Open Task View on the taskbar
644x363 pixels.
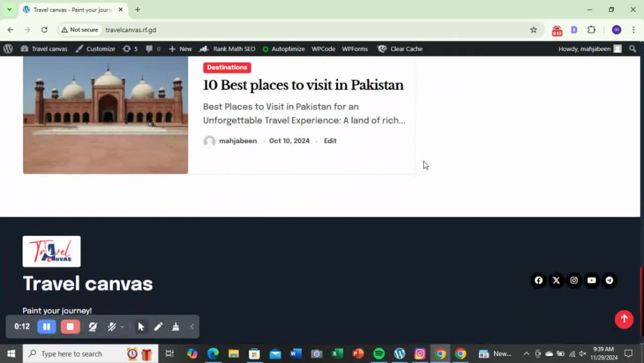(169, 353)
